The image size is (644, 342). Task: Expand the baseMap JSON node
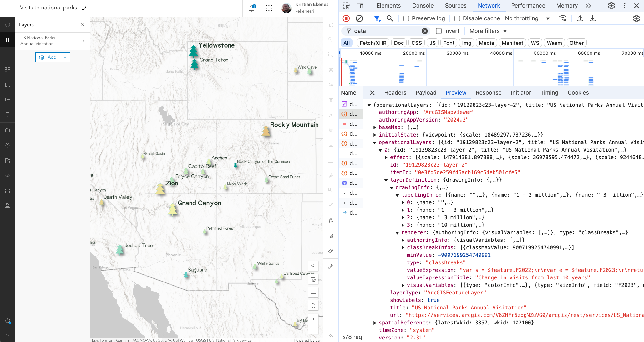[x=375, y=127]
